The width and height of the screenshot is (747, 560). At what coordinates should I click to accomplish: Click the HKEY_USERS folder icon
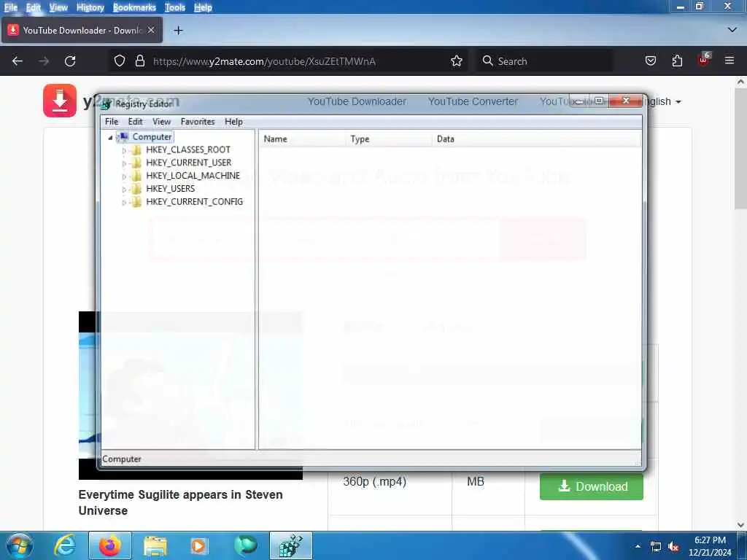pyautogui.click(x=136, y=189)
